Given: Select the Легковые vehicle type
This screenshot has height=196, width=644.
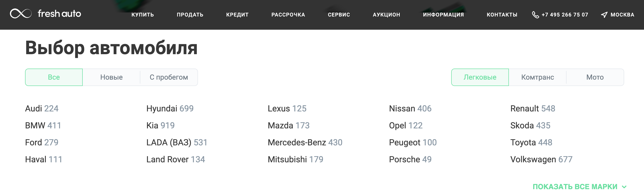Looking at the screenshot, I should (480, 77).
